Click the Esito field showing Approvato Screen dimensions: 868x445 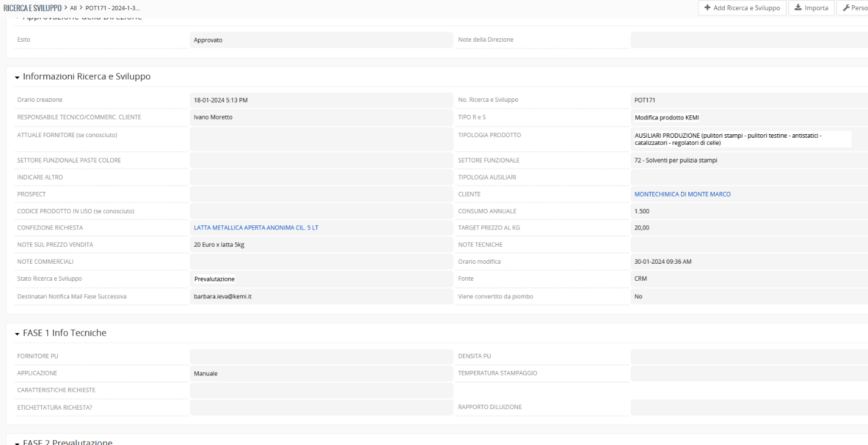[321, 40]
